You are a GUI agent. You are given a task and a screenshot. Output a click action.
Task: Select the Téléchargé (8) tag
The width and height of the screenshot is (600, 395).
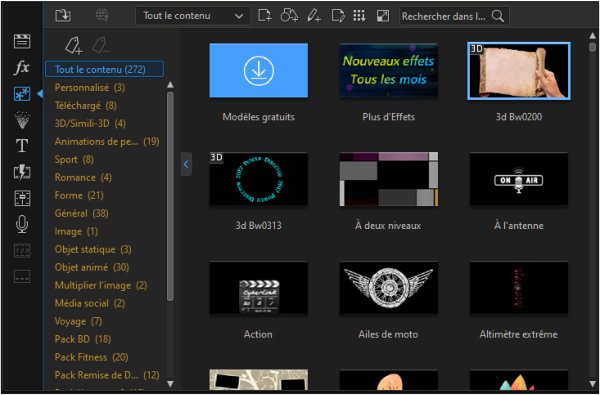85,105
